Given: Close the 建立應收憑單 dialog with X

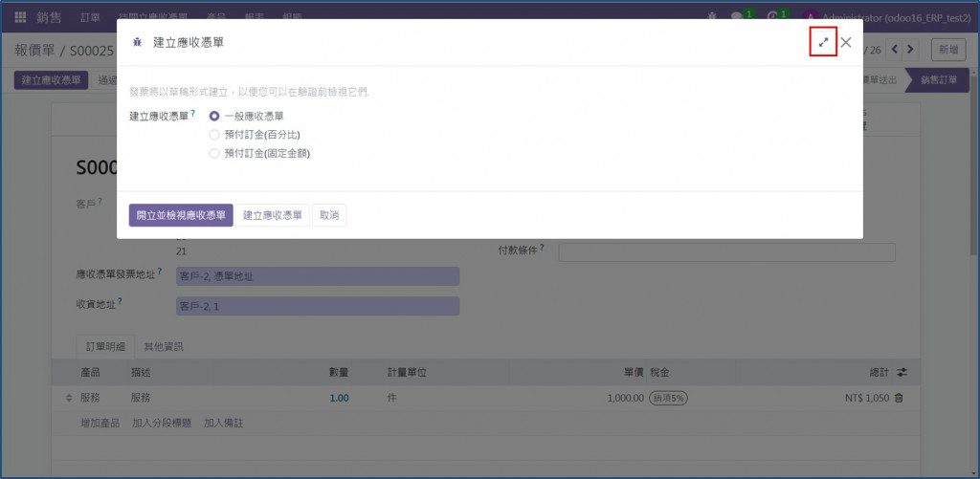Looking at the screenshot, I should click(846, 42).
